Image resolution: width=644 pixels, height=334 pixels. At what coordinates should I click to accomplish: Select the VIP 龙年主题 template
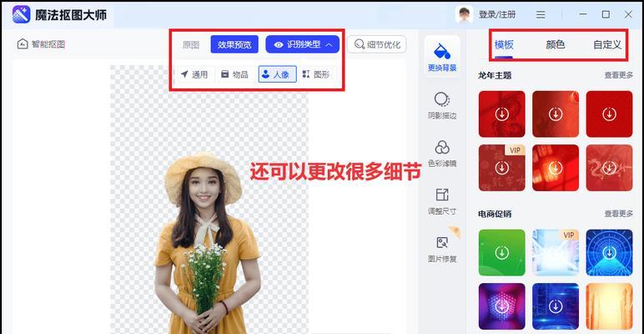coord(502,168)
